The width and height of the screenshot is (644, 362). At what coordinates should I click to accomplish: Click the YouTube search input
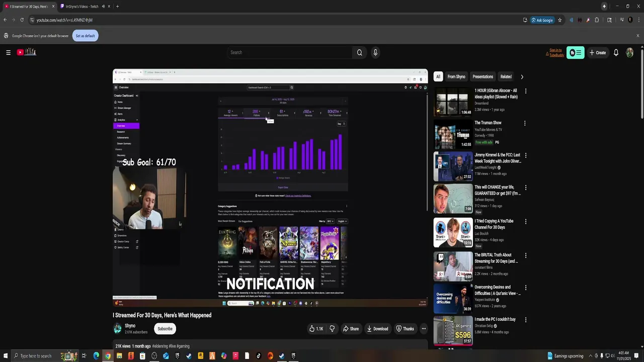click(x=290, y=52)
